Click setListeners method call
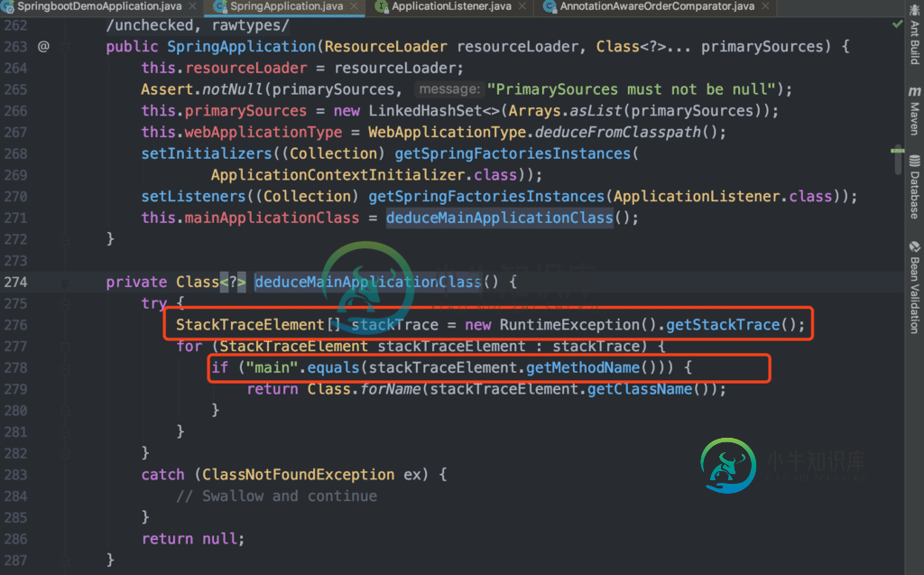Screen dimensions: 924x575 click(193, 197)
